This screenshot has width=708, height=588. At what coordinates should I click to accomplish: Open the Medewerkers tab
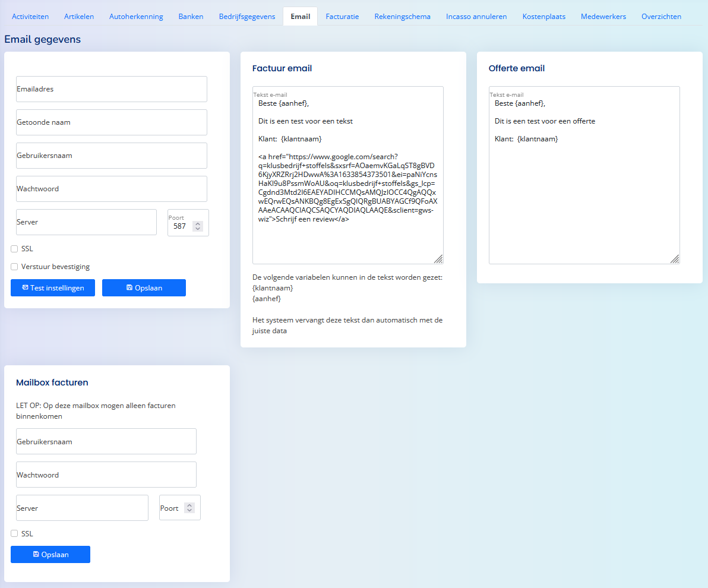603,17
